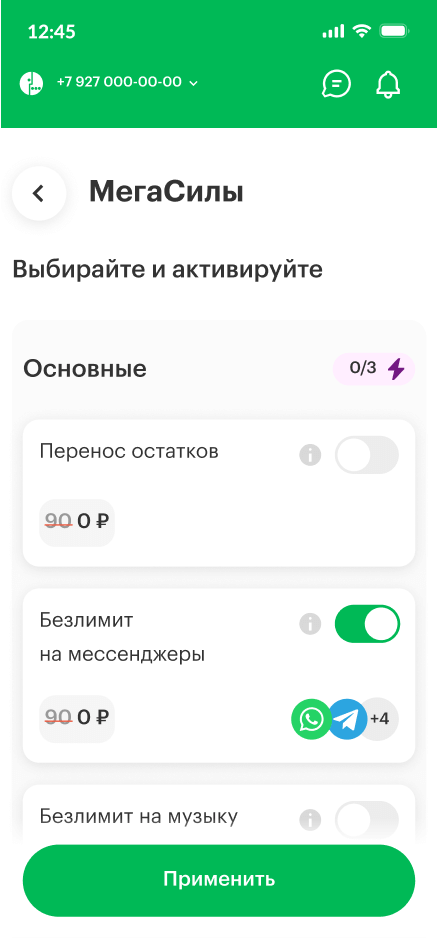The image size is (437, 938).
Task: Tap the Telegram messenger icon
Action: tap(347, 719)
